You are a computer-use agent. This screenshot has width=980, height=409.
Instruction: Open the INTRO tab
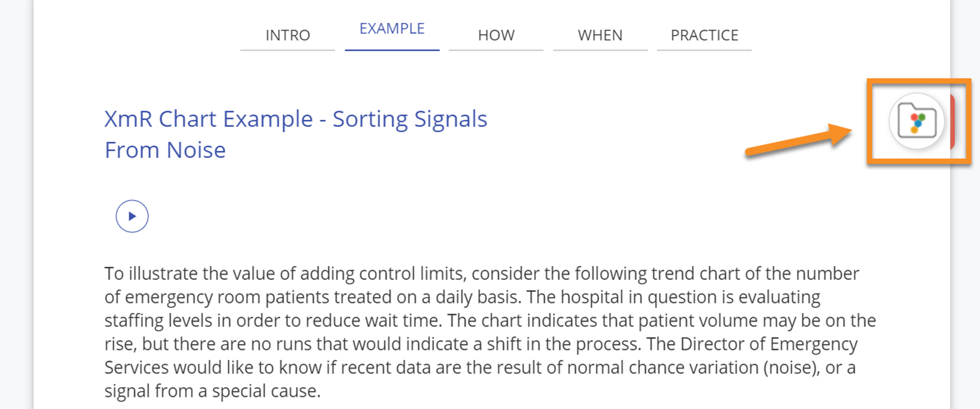288,36
